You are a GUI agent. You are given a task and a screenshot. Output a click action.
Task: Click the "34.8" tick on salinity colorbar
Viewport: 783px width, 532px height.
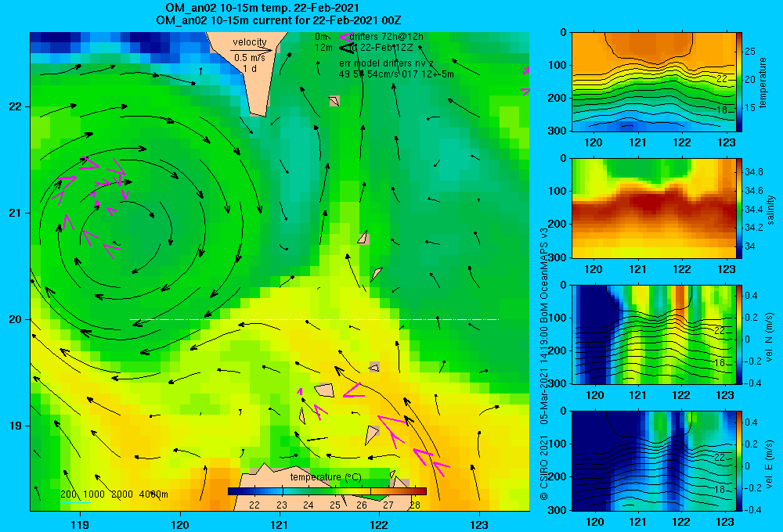click(754, 172)
